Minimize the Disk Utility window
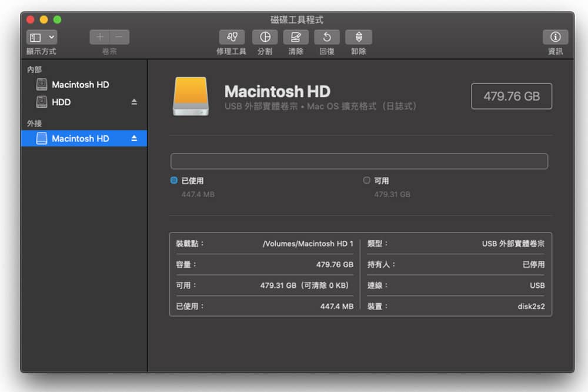 (44, 19)
